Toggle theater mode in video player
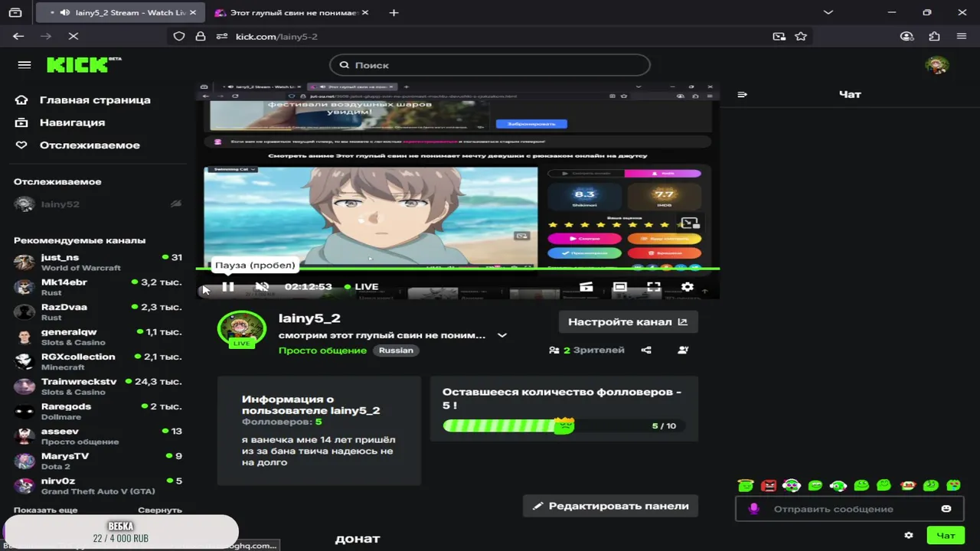The height and width of the screenshot is (551, 980). click(620, 287)
